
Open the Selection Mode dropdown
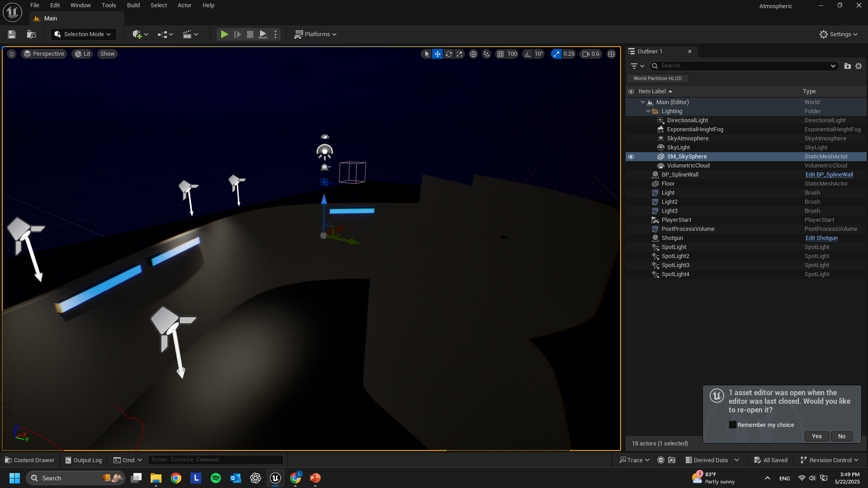tap(84, 34)
